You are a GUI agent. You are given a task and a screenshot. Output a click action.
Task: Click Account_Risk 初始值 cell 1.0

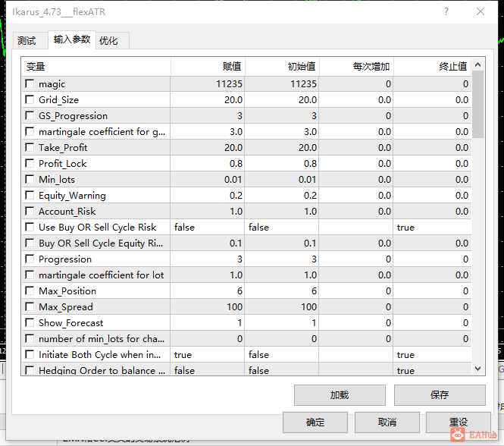tap(282, 212)
